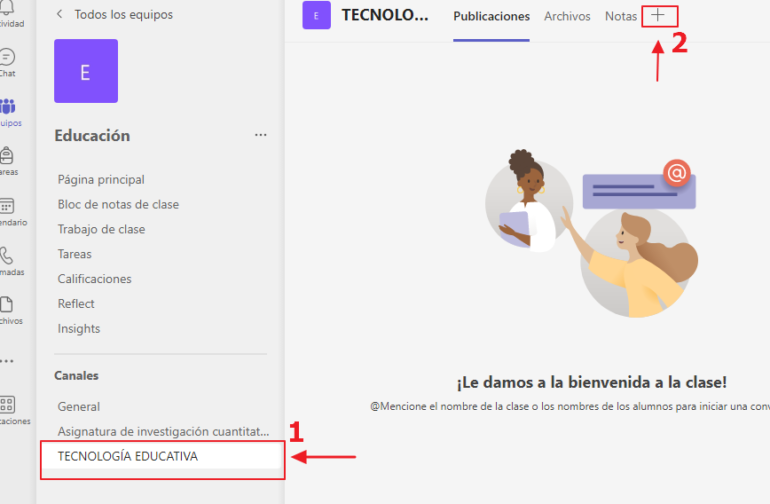Click the Canales section header
770x504 pixels.
coord(77,376)
